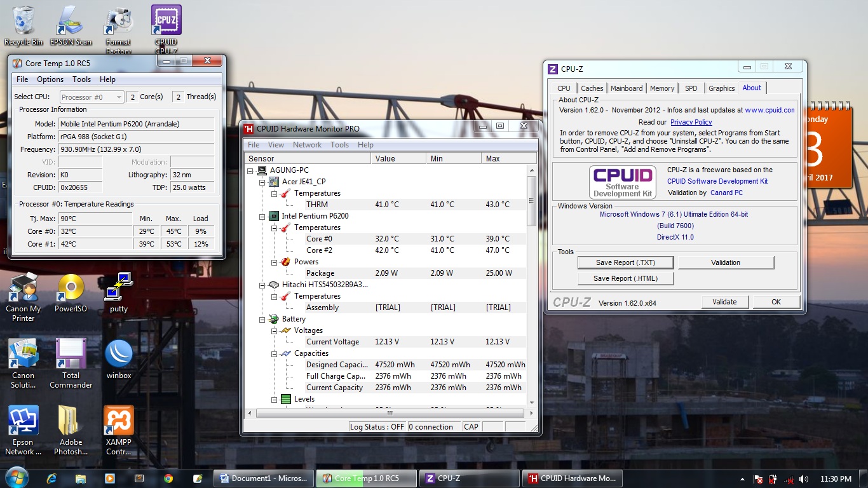Select the THRM sensor row

coord(416,205)
